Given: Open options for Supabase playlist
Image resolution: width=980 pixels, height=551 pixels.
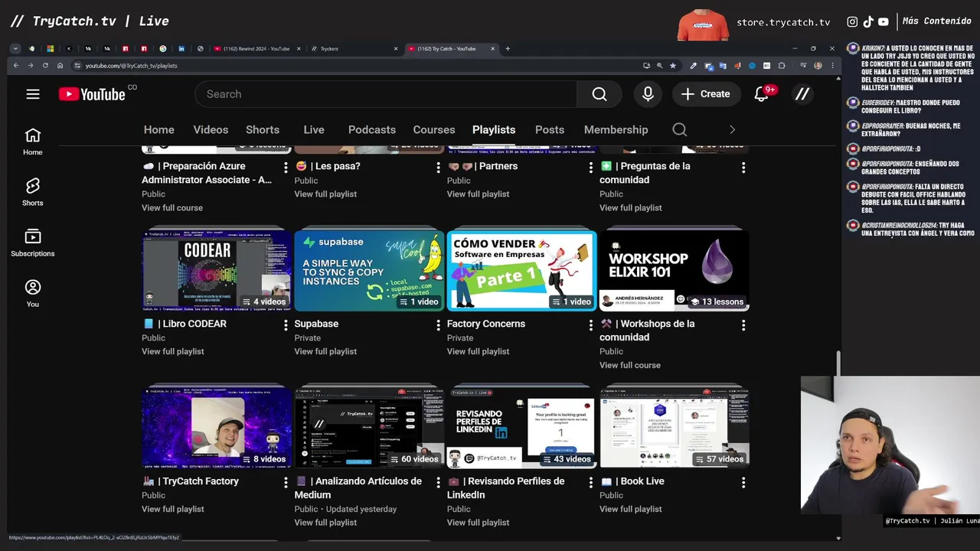Looking at the screenshot, I should 438,324.
